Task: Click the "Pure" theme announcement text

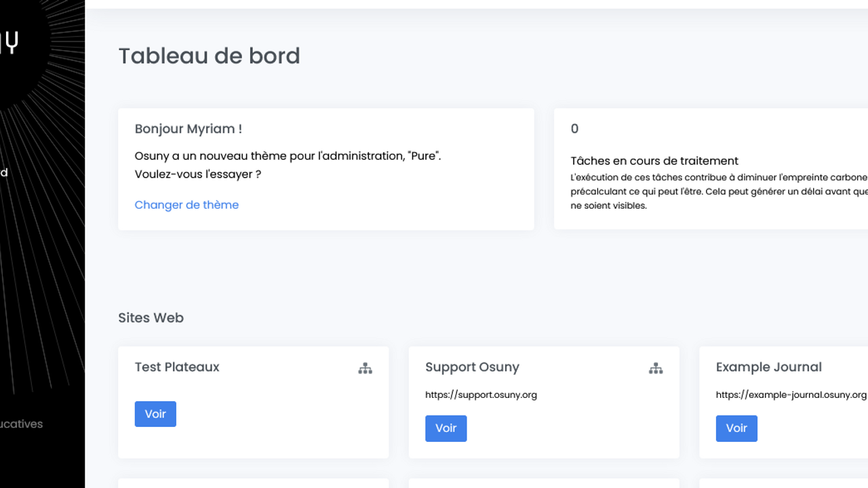Action: 288,156
